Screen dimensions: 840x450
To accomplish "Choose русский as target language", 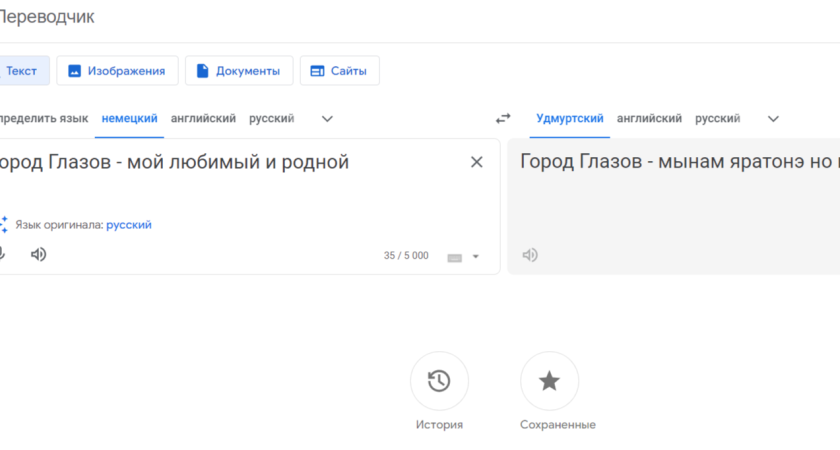I will coord(718,118).
